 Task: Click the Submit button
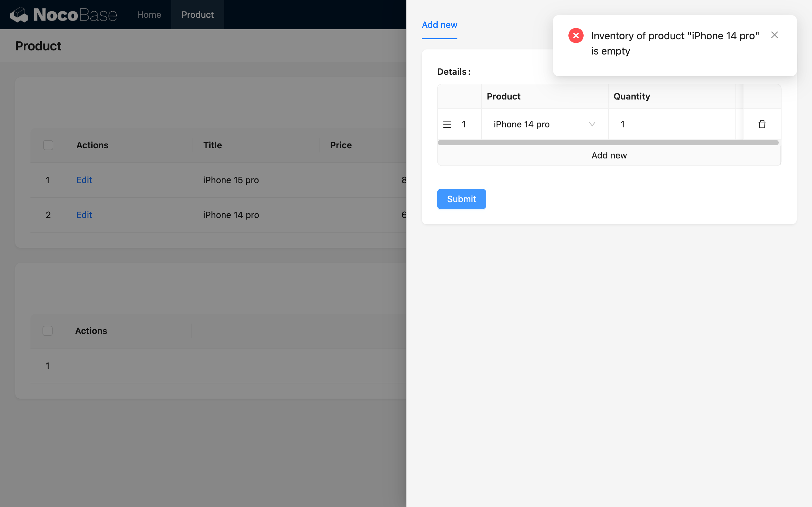[461, 199]
